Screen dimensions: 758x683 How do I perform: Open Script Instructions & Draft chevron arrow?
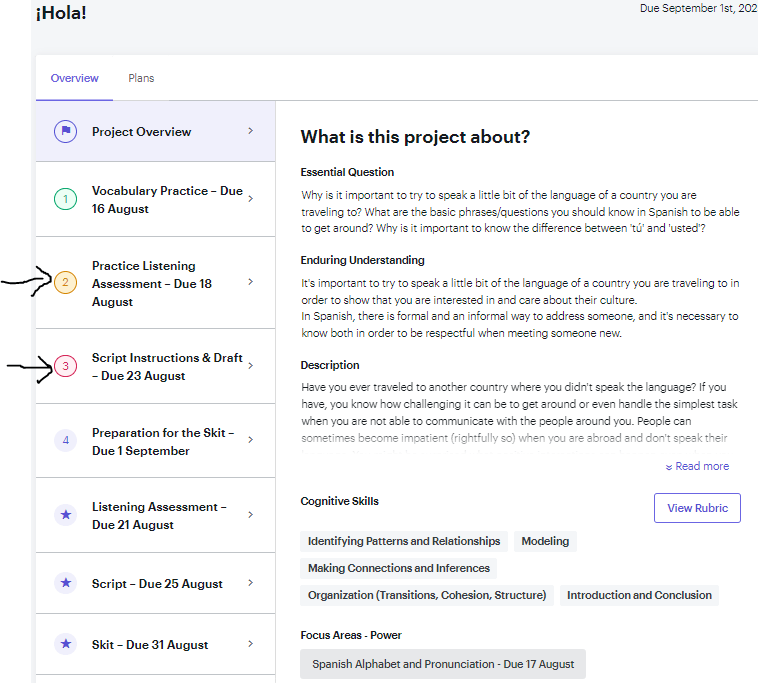250,366
